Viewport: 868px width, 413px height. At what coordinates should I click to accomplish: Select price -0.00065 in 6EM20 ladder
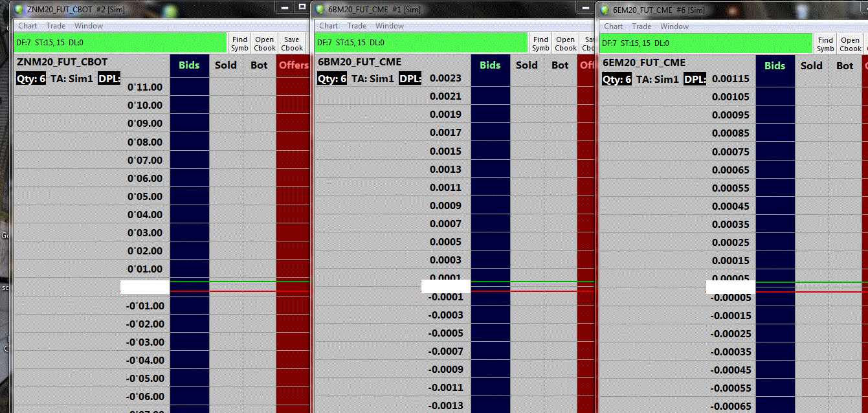tap(731, 407)
